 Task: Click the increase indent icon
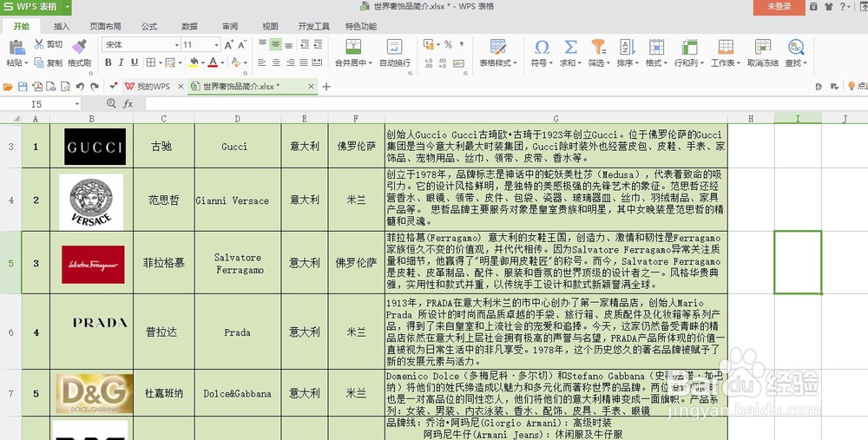[x=318, y=44]
